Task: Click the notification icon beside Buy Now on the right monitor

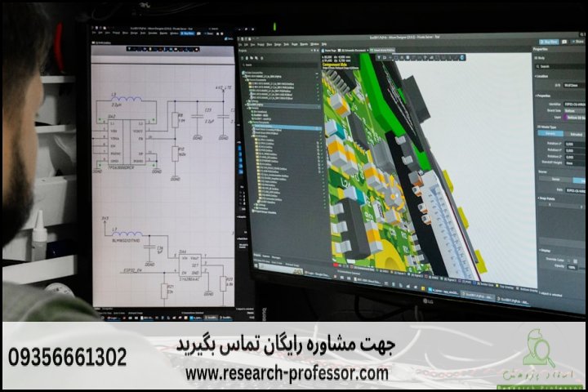Action: [564, 42]
